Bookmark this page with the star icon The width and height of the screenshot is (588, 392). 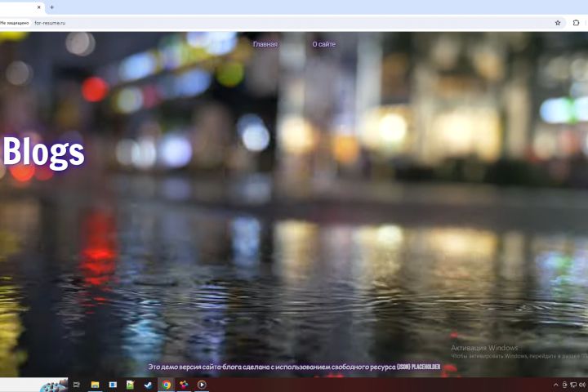point(558,23)
